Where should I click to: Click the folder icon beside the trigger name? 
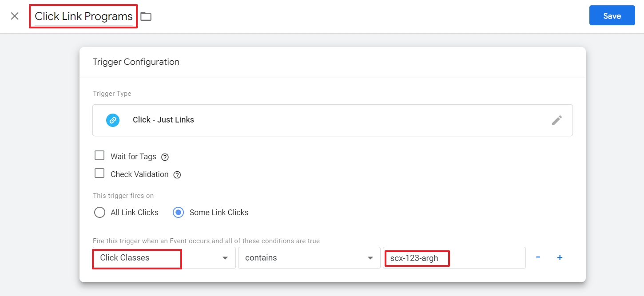146,17
